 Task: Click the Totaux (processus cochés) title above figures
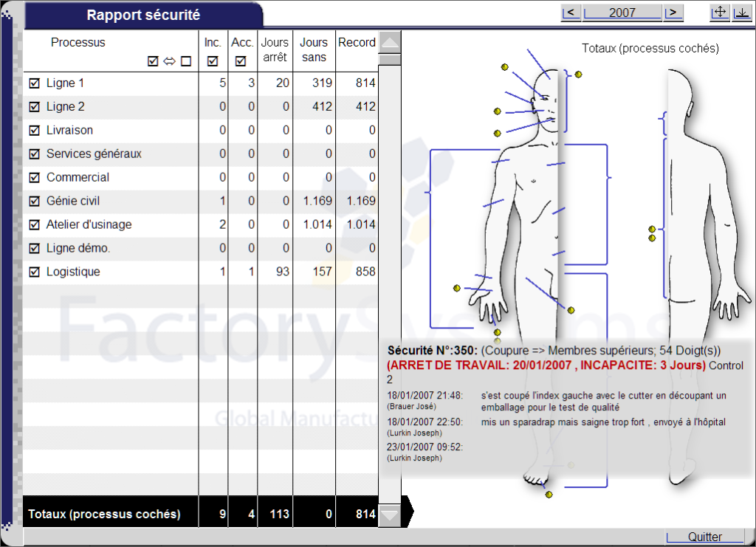[x=650, y=48]
